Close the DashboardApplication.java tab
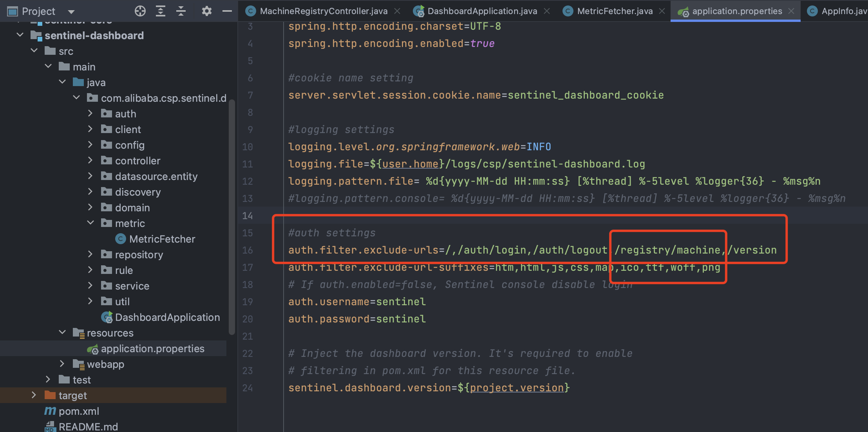Image resolution: width=868 pixels, height=432 pixels. (547, 11)
